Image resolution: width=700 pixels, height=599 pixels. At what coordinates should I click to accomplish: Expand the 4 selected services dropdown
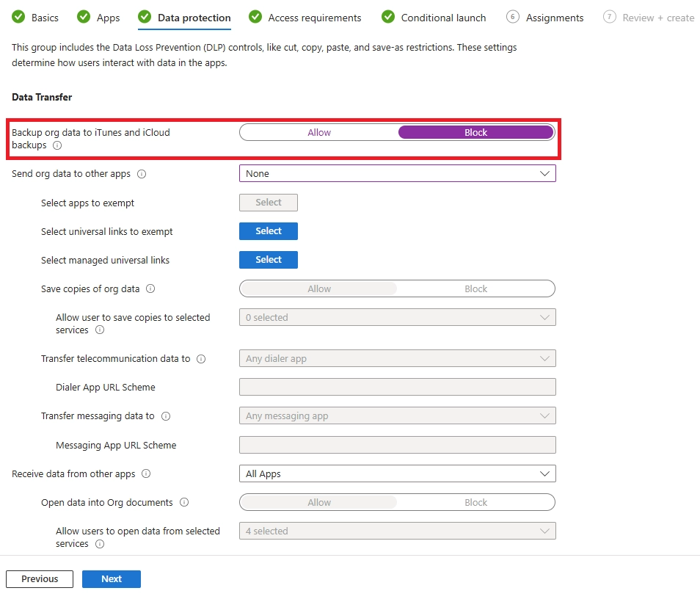tap(397, 531)
